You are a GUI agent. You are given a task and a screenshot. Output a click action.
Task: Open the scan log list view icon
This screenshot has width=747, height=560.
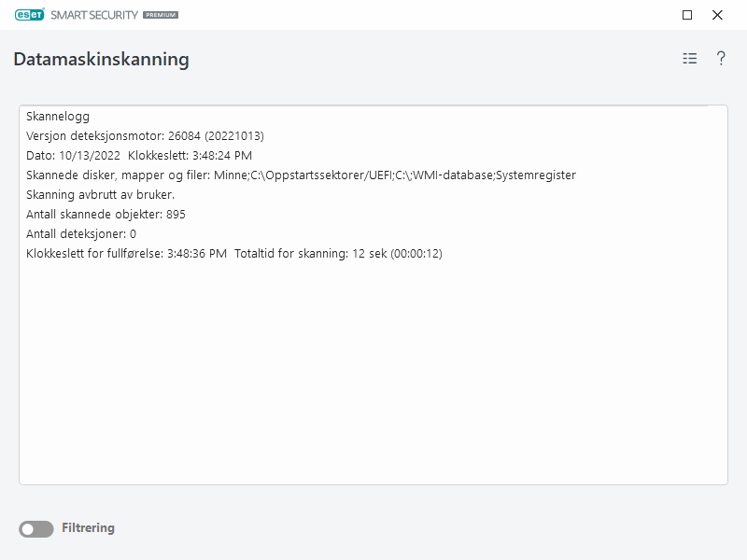tap(690, 59)
